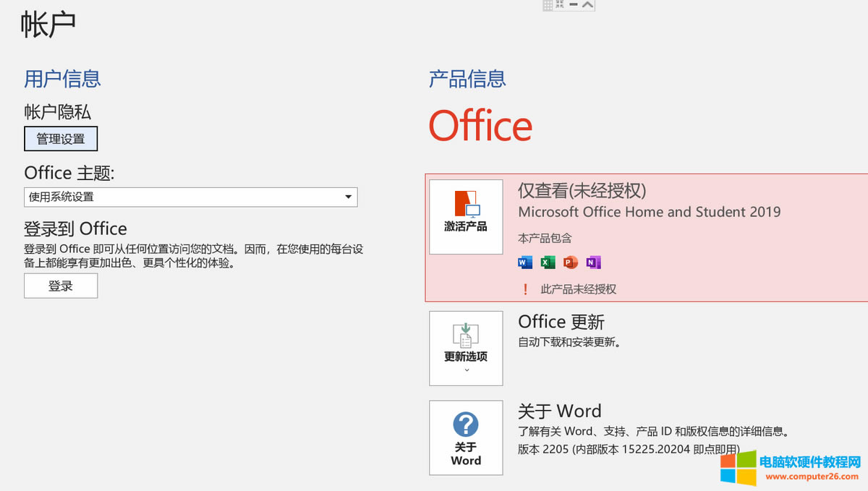Click the 登录 sign-in button
This screenshot has width=868, height=491.
61,286
